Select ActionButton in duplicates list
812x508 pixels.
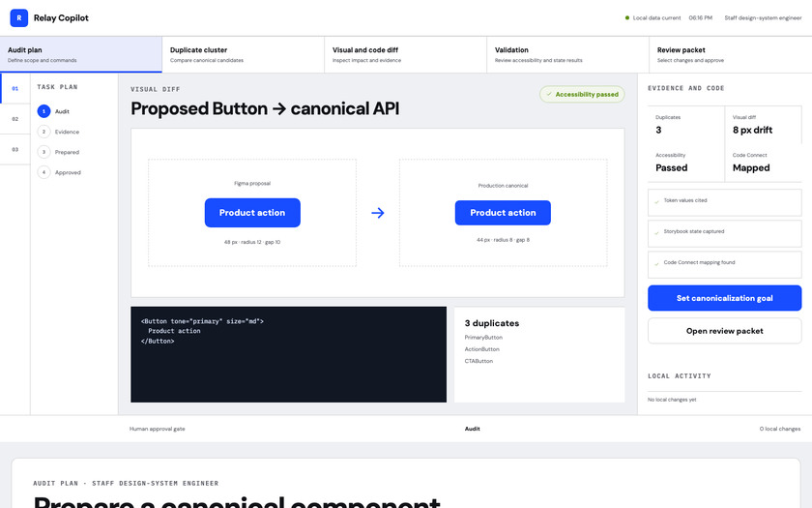pyautogui.click(x=481, y=349)
